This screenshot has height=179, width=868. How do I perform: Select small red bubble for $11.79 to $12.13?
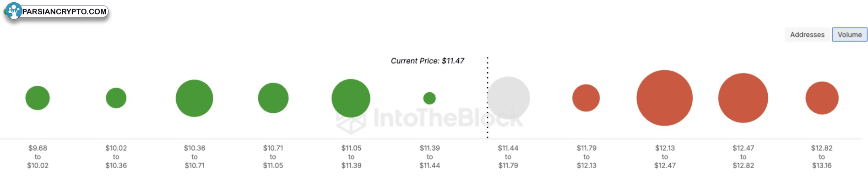(x=586, y=98)
